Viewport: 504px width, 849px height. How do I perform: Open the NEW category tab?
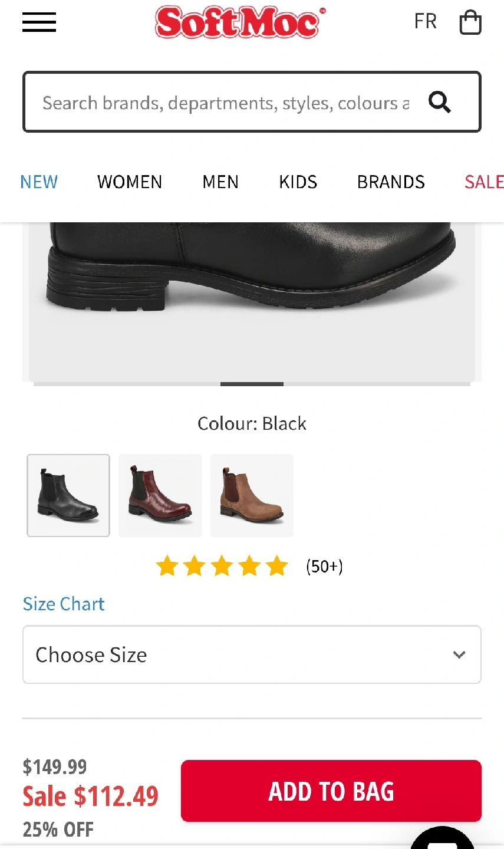pos(39,182)
